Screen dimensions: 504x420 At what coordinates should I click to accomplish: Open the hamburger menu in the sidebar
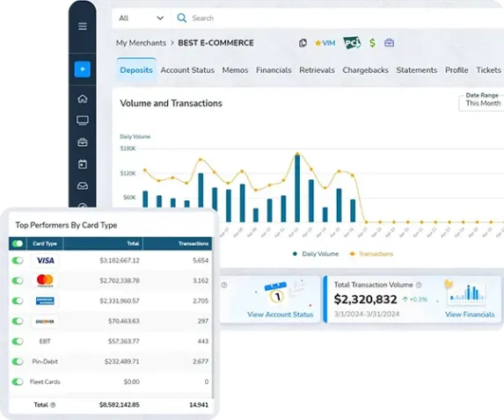point(83,26)
